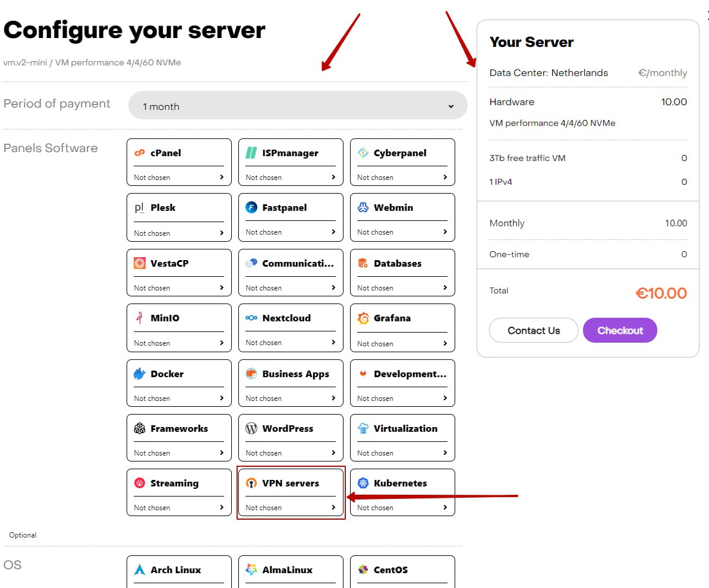Click the Contact Us button
The image size is (709, 588).
point(533,331)
